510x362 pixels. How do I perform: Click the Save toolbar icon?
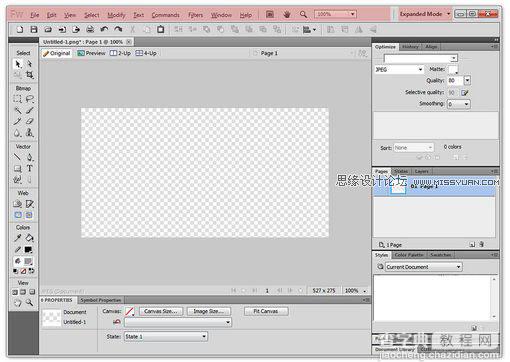pyautogui.click(x=34, y=29)
